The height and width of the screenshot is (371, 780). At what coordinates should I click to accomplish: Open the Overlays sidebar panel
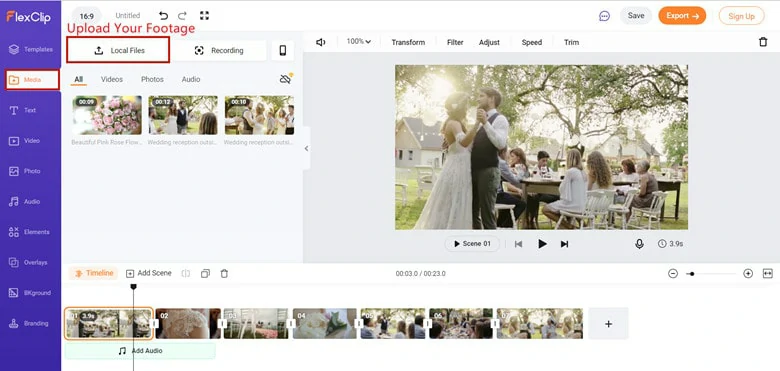point(28,262)
